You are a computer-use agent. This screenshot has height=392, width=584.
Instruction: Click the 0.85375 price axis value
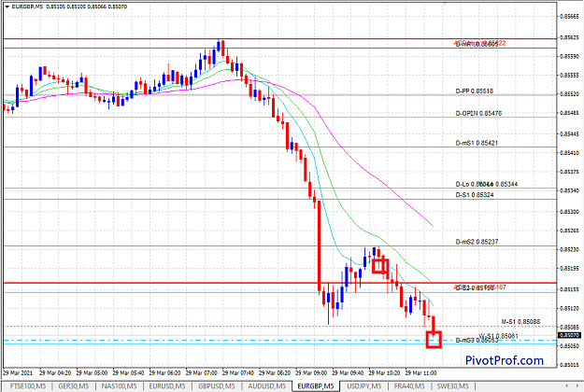(569, 172)
